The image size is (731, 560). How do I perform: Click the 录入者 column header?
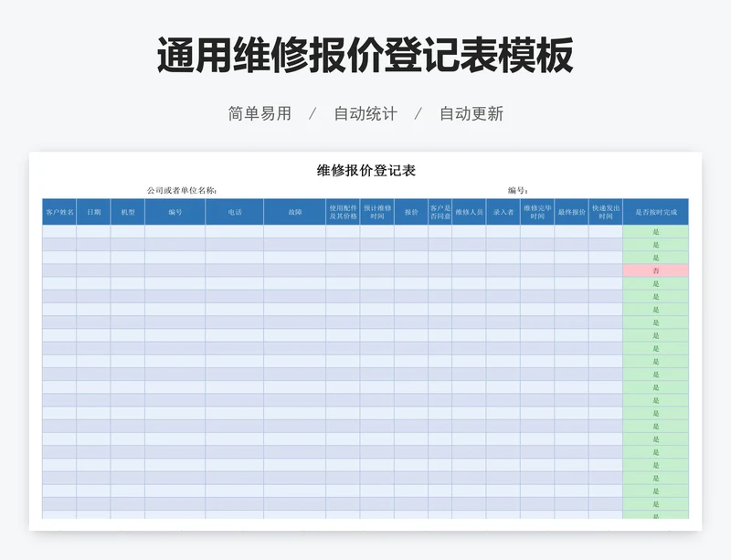pos(503,212)
